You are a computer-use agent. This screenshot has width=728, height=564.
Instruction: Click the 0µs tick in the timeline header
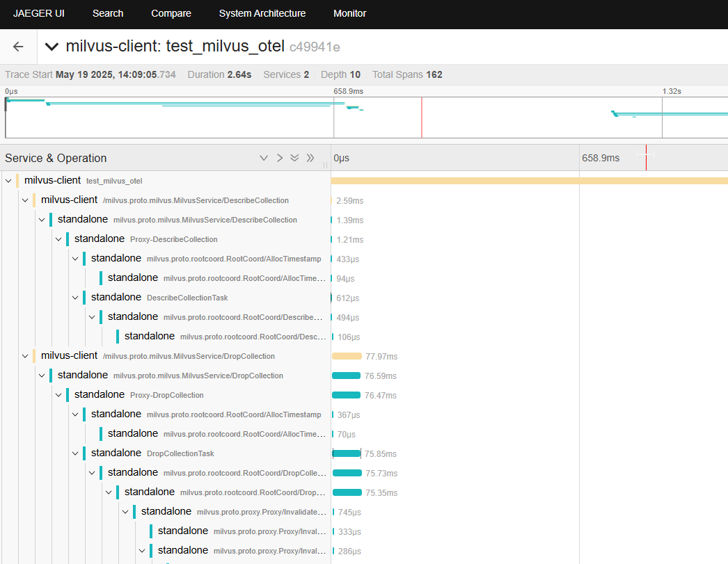[x=341, y=158]
